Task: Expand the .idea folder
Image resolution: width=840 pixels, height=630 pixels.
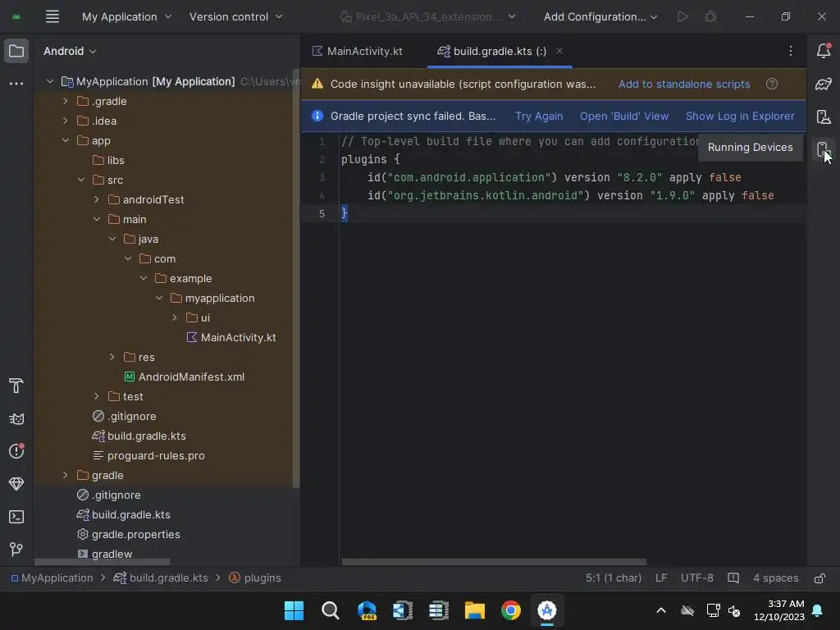Action: (x=66, y=121)
